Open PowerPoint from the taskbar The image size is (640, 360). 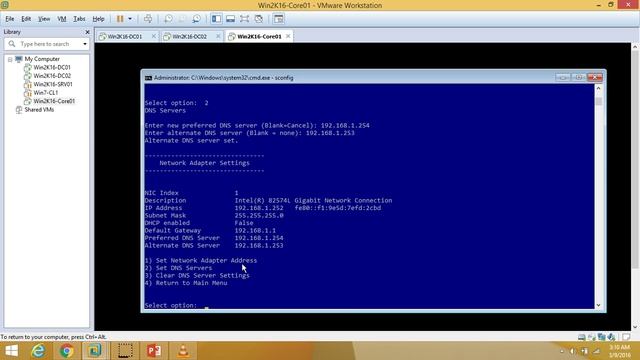[154, 351]
